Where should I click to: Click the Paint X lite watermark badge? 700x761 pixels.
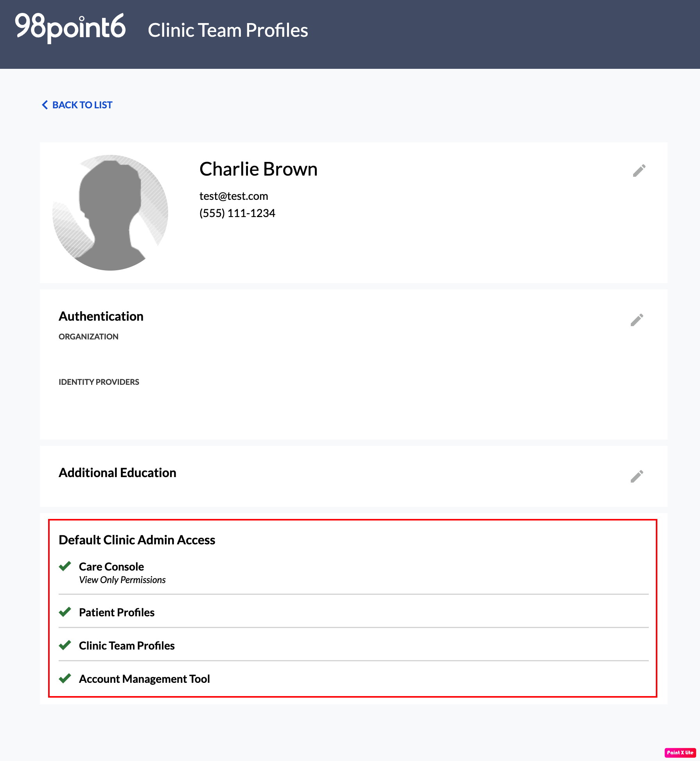(x=680, y=752)
